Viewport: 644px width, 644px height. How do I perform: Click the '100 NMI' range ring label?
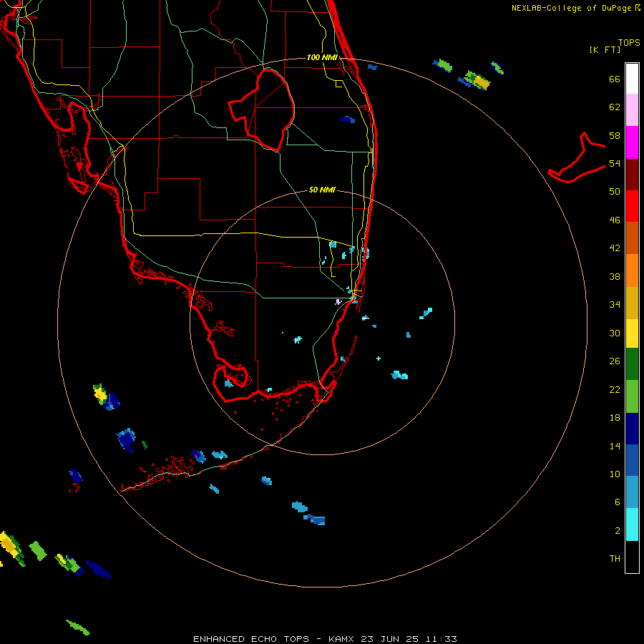322,57
